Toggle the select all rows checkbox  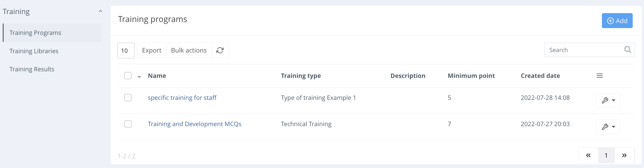point(128,76)
